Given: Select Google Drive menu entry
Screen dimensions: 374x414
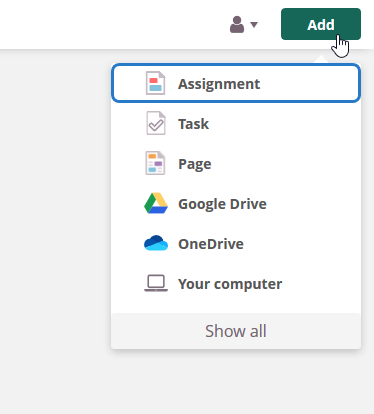Looking at the screenshot, I should click(236, 204).
